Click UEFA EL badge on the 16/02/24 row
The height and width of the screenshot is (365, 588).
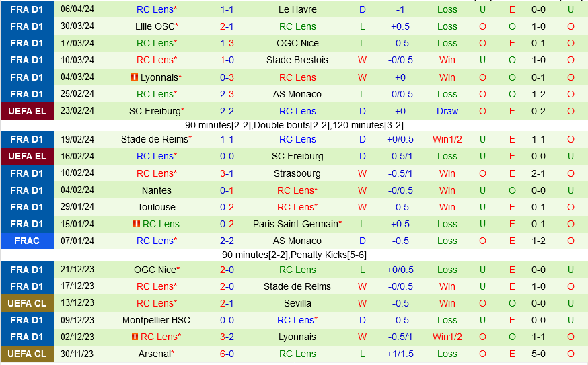click(x=27, y=156)
